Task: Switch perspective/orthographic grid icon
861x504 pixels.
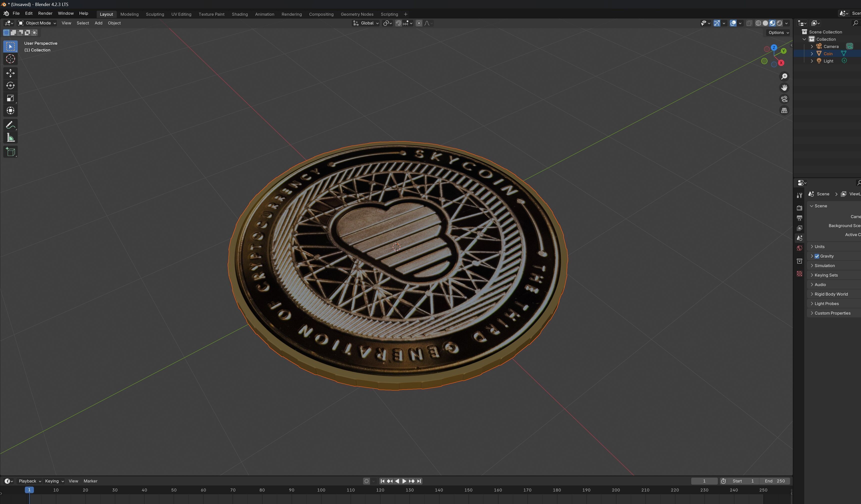Action: click(x=784, y=110)
